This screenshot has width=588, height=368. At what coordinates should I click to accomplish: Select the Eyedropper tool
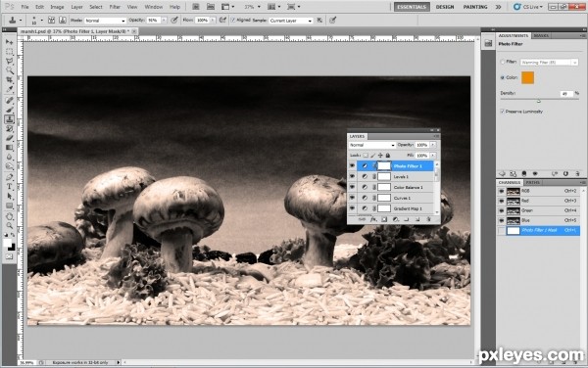click(x=10, y=89)
